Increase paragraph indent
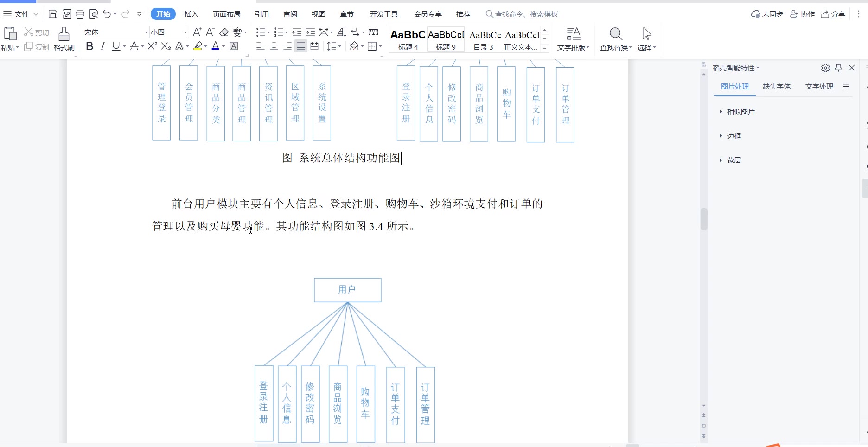 point(310,32)
